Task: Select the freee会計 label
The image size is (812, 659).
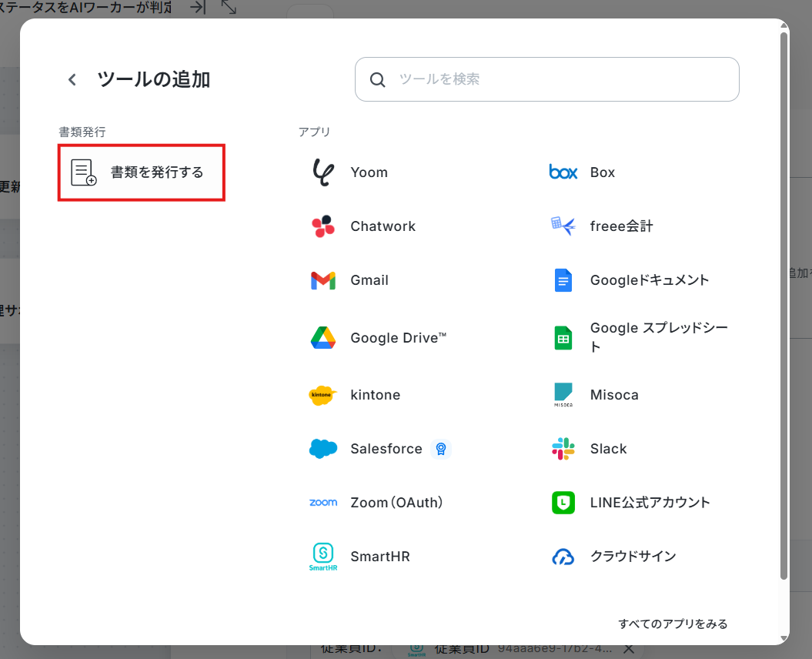Action: pyautogui.click(x=621, y=226)
